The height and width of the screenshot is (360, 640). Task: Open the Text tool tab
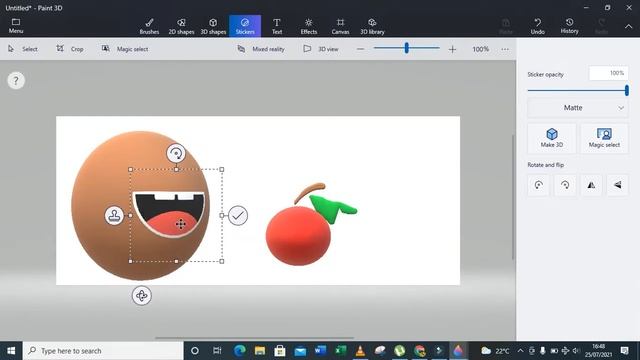point(277,26)
